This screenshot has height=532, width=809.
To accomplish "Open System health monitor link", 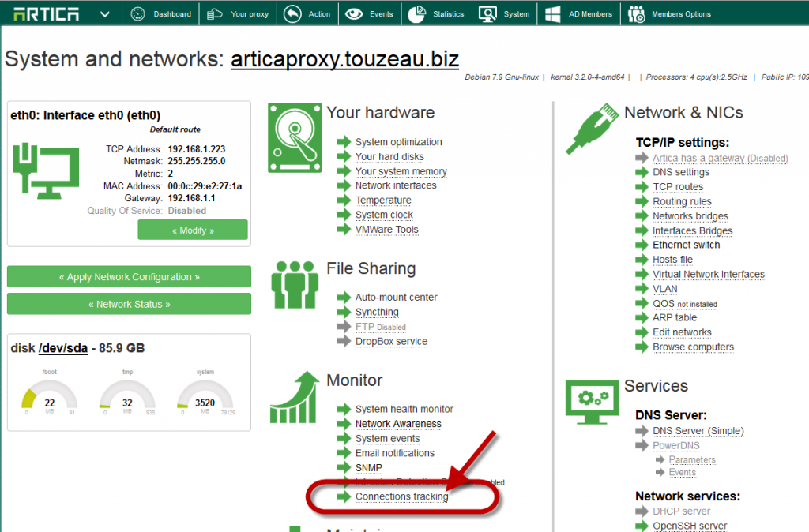I will [x=404, y=409].
